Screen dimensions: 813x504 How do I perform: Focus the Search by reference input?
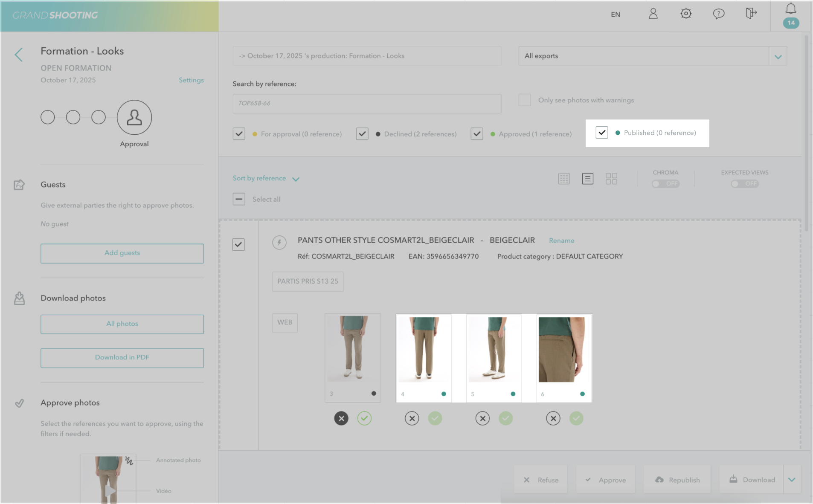[x=367, y=104]
